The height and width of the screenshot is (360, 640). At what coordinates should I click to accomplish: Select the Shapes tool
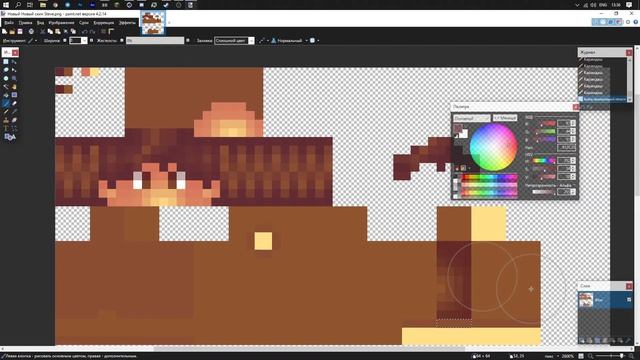point(10,137)
